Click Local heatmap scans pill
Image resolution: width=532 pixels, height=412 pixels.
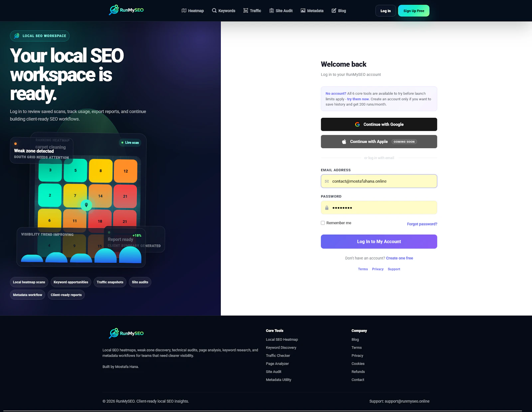point(29,282)
